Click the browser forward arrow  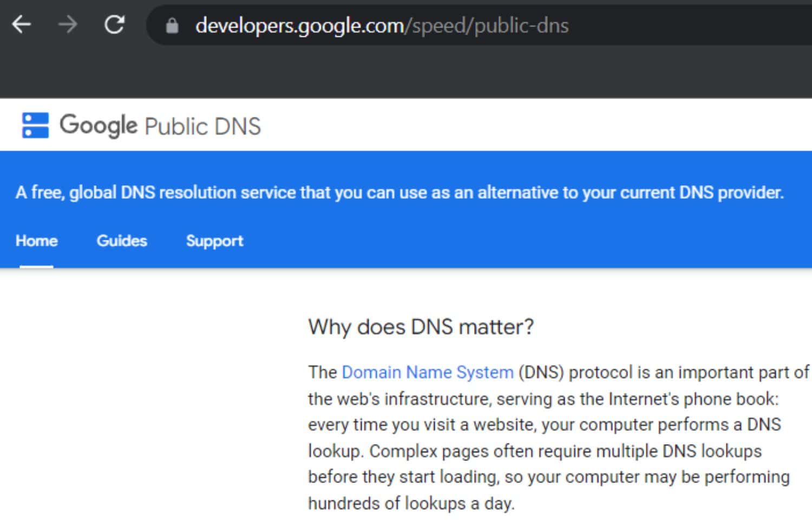coord(68,24)
